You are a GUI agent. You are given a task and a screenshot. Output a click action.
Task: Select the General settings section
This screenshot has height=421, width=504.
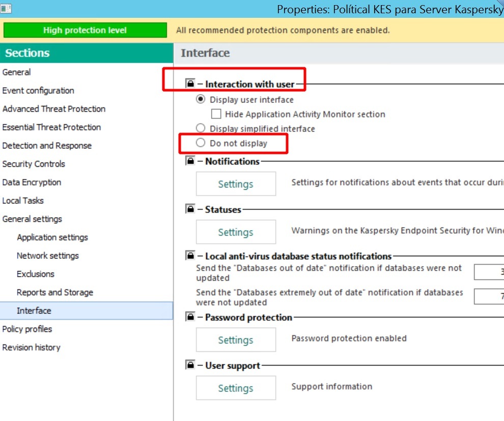[x=32, y=219]
